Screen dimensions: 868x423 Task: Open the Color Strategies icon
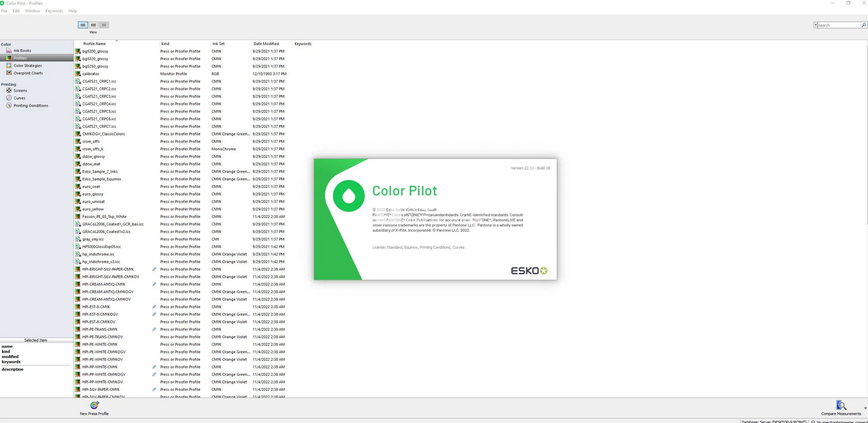point(9,65)
